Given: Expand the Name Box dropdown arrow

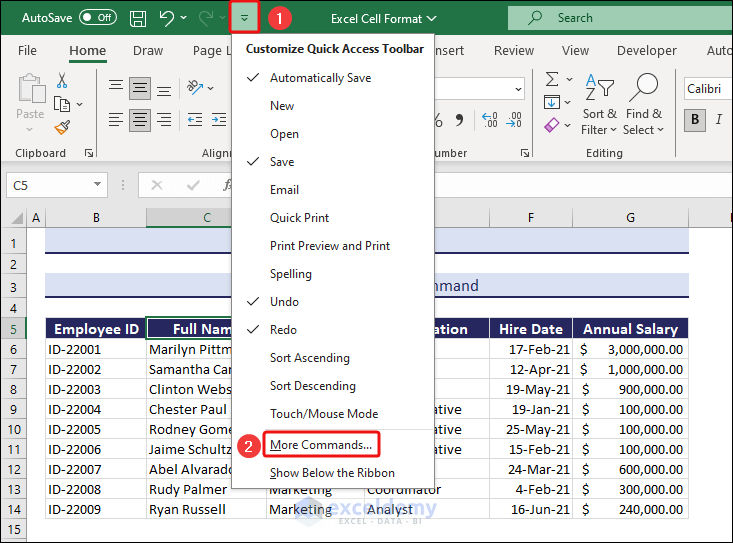Looking at the screenshot, I should 98,185.
